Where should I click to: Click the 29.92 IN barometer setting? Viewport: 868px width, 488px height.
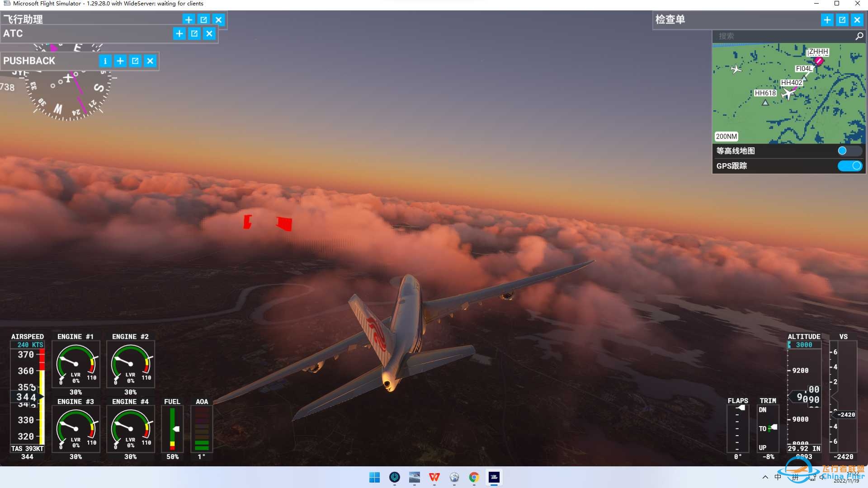coord(804,449)
